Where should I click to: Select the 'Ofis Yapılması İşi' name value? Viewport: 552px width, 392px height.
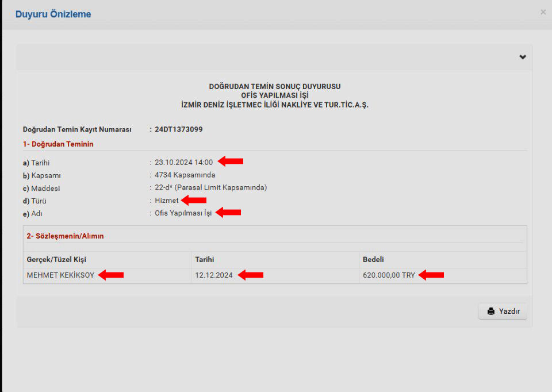[x=183, y=213]
